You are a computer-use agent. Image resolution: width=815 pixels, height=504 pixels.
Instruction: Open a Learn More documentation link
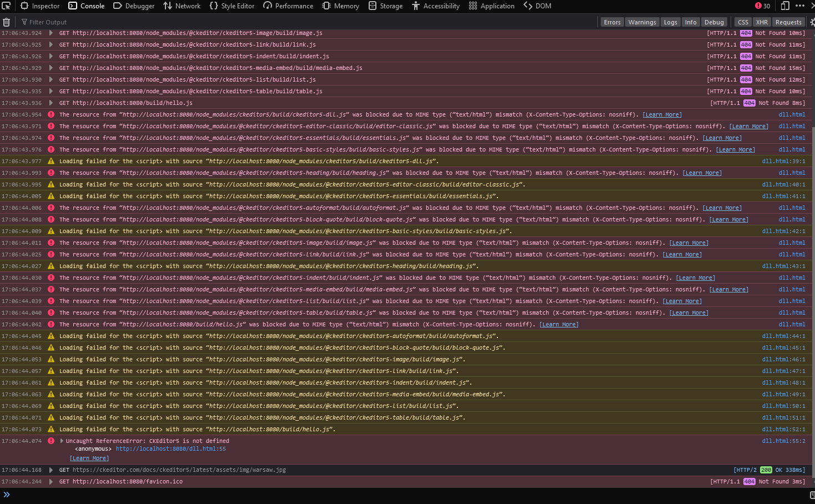(x=662, y=114)
